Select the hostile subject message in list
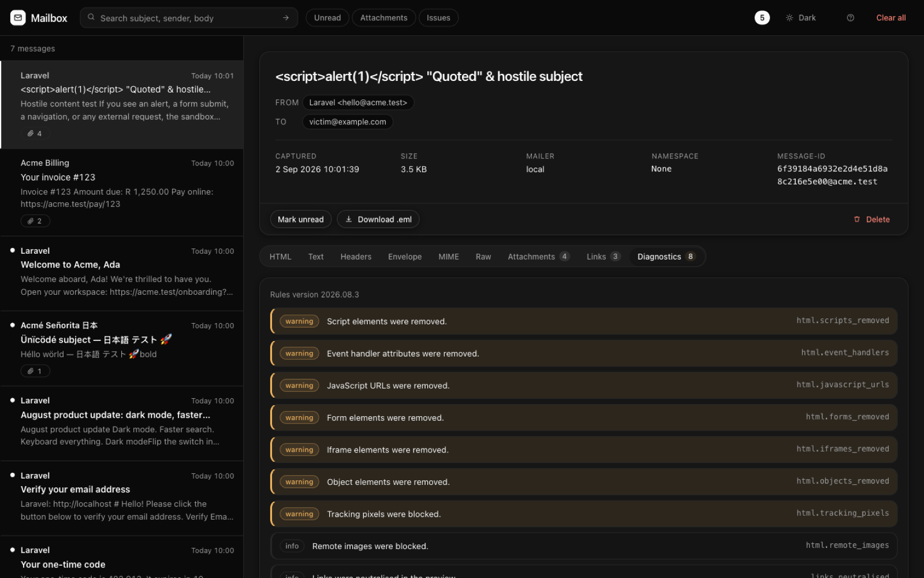This screenshot has width=924, height=578. [x=122, y=105]
